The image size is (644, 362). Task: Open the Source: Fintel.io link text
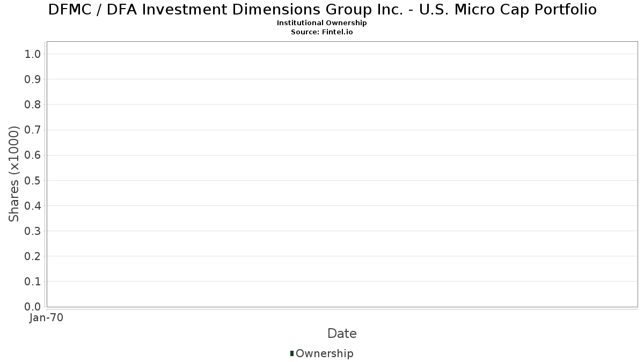[322, 32]
